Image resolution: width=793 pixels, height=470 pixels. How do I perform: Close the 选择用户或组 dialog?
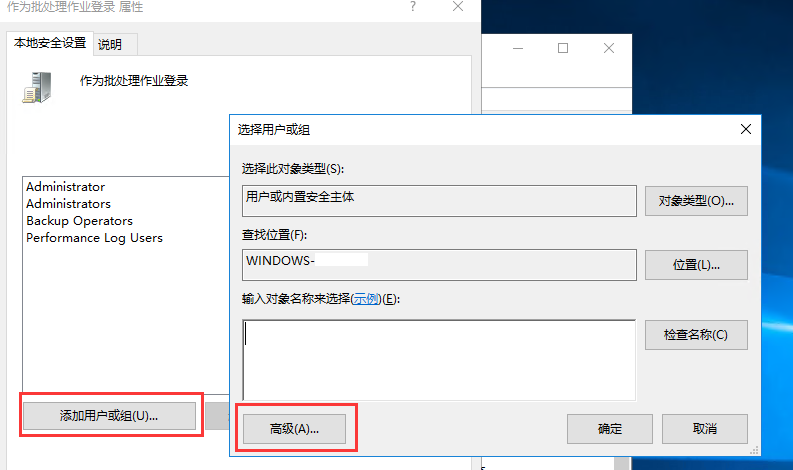point(745,129)
